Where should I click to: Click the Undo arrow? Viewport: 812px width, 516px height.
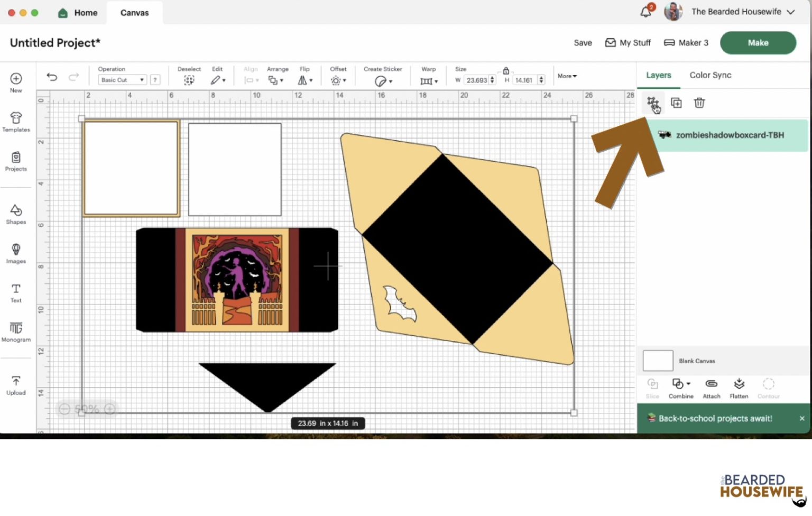tap(52, 77)
